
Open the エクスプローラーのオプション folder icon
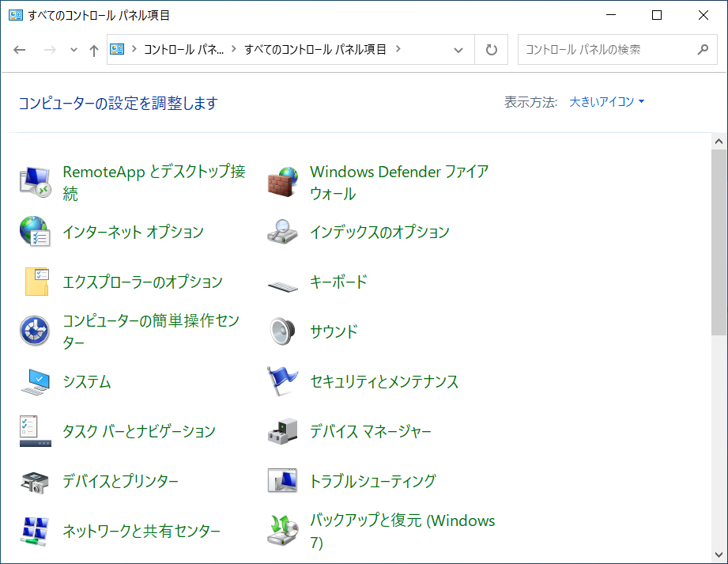[x=37, y=282]
